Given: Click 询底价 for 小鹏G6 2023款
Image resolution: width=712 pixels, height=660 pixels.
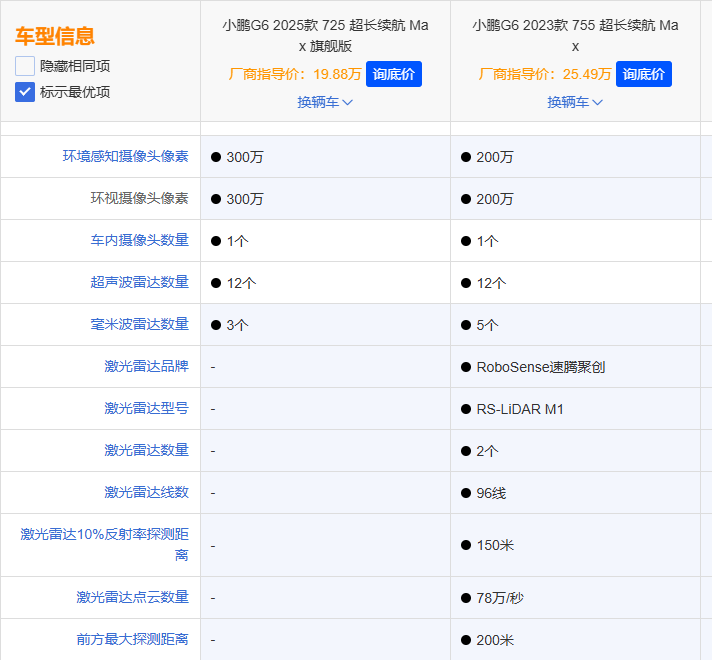Looking at the screenshot, I should click(643, 74).
